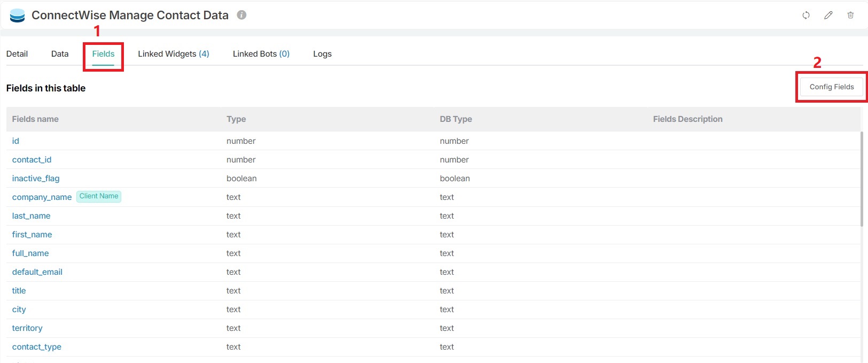Open the default_email field link
This screenshot has width=868, height=363.
point(37,272)
